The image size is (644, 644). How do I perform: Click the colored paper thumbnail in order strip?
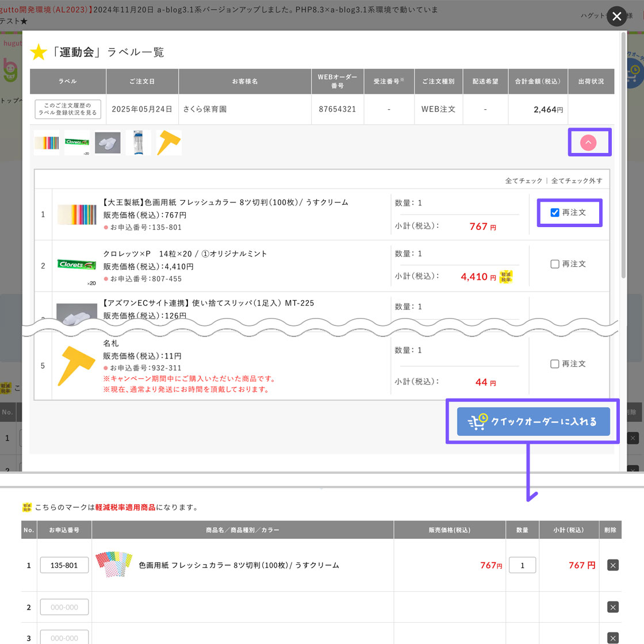coord(47,143)
